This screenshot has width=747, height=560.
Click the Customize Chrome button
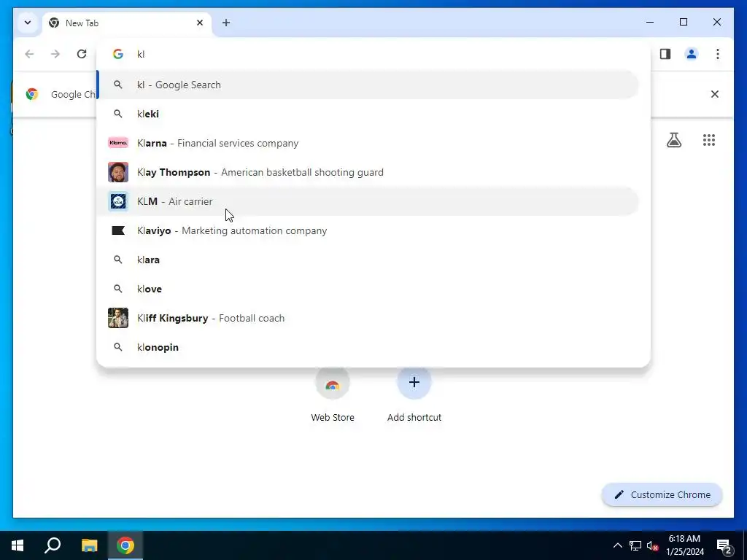pyautogui.click(x=662, y=495)
